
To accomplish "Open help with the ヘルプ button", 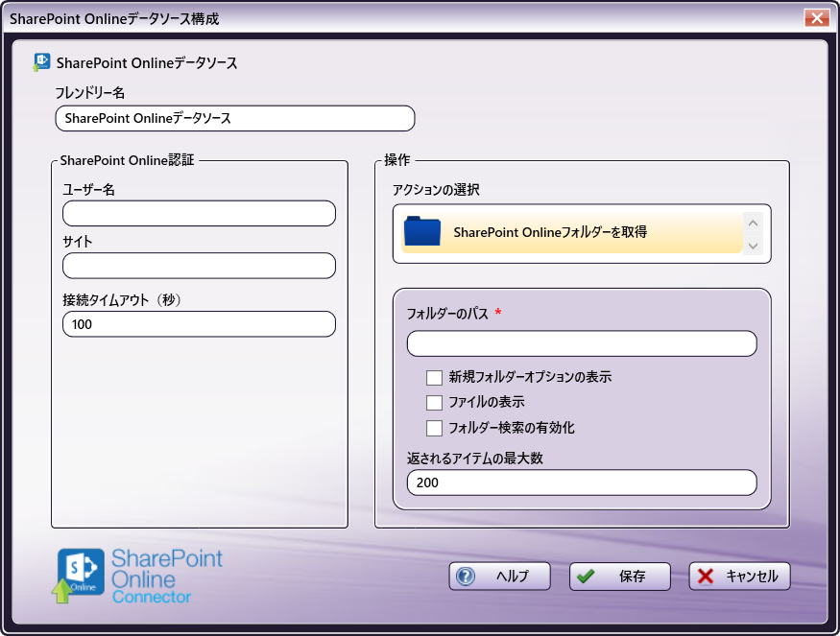I will [499, 576].
